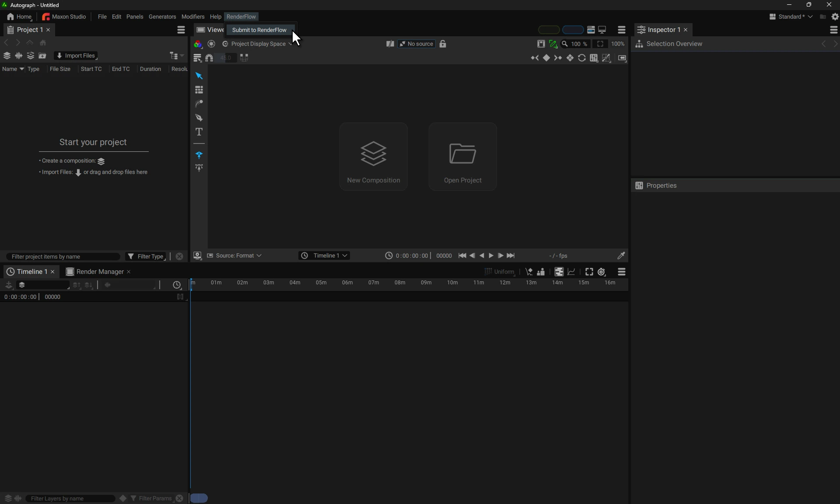Click the Import Files button
Image resolution: width=840 pixels, height=504 pixels.
click(76, 56)
